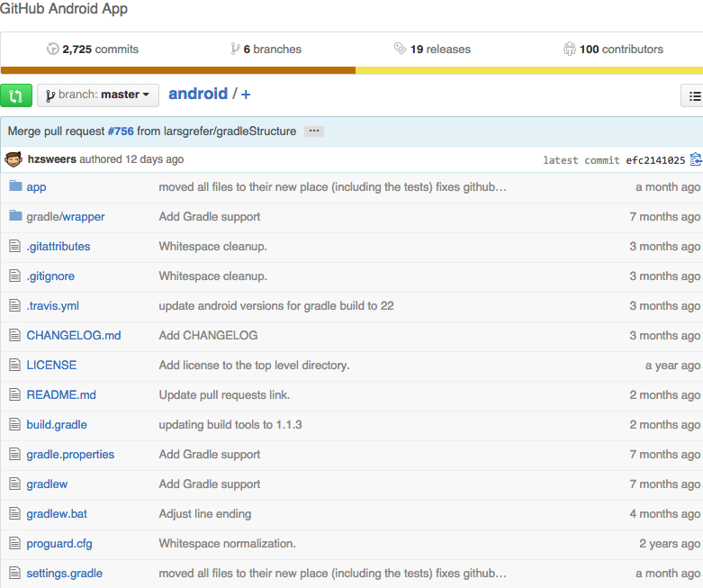Image resolution: width=703 pixels, height=588 pixels.
Task: Click the gradle.properties file icon
Action: click(14, 454)
